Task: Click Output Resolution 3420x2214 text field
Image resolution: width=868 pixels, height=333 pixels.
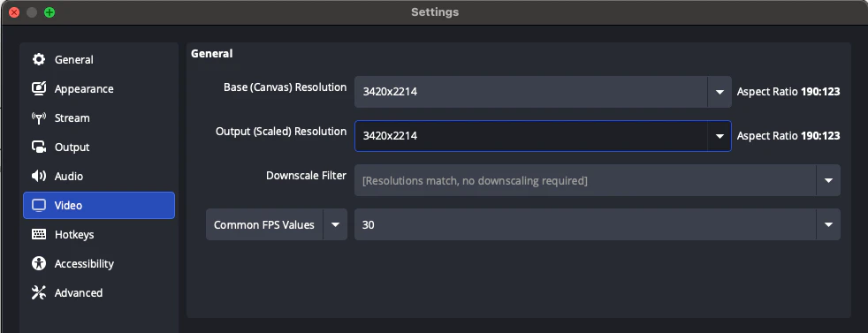Action: [x=531, y=136]
